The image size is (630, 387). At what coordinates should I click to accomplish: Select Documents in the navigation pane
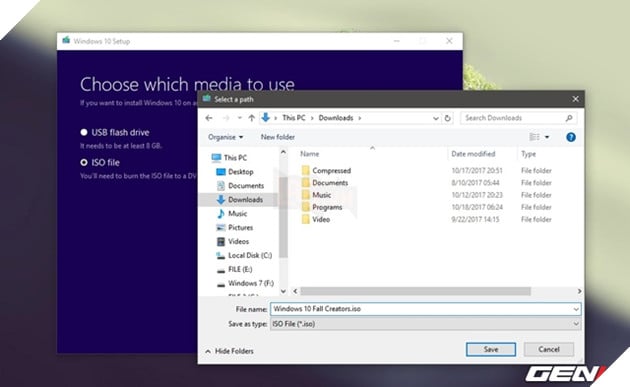[246, 186]
